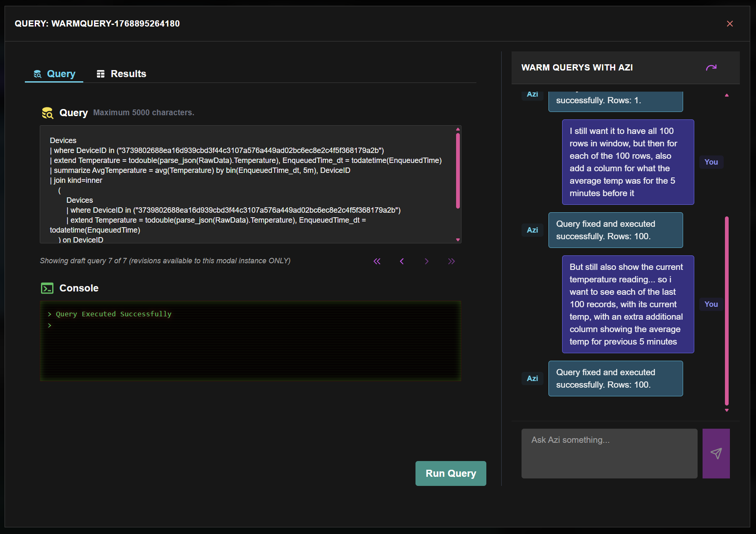Click the Azi label beside the last reply
The image size is (756, 534).
[532, 379]
